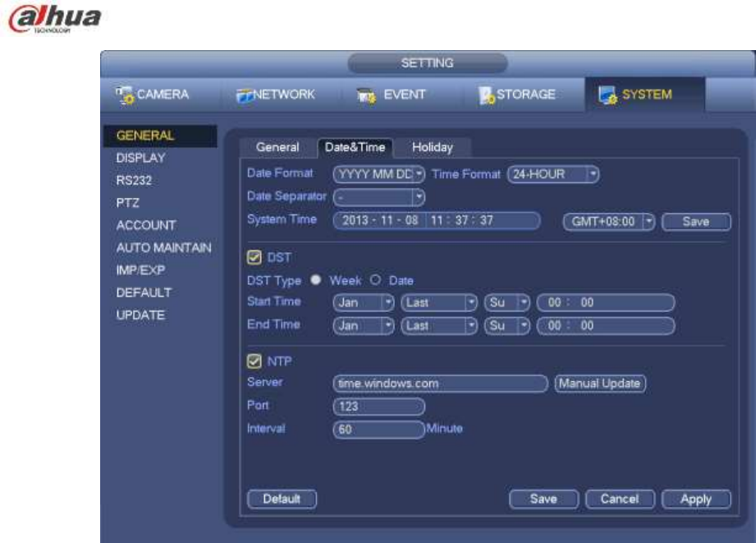Click the Cancel button
The width and height of the screenshot is (756, 543).
pos(620,499)
